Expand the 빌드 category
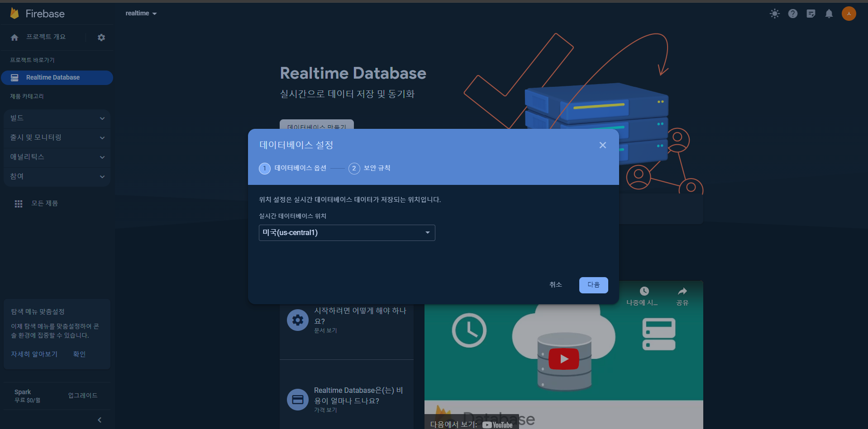868x429 pixels. tap(57, 118)
